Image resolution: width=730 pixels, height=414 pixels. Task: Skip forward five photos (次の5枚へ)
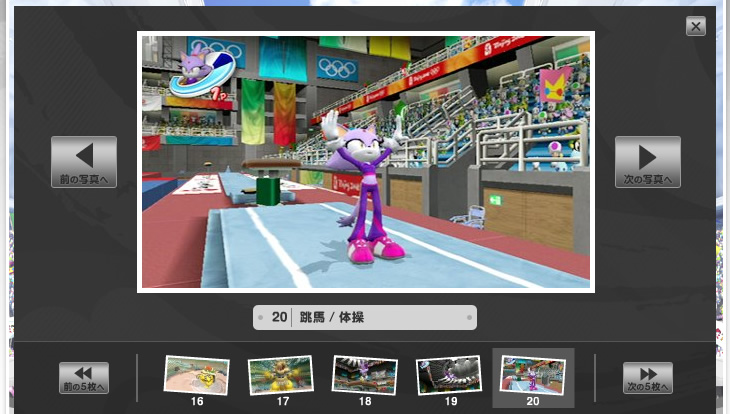pos(647,378)
